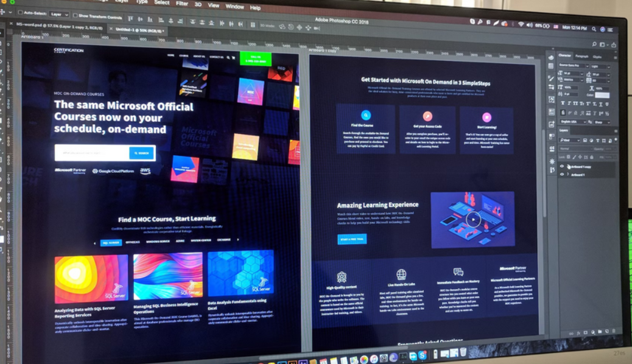This screenshot has height=364, width=632.
Task: Click the search input field in mockup
Action: point(92,153)
